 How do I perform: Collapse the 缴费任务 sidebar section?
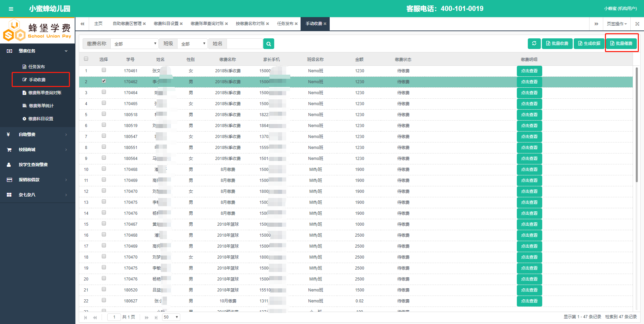[38, 51]
